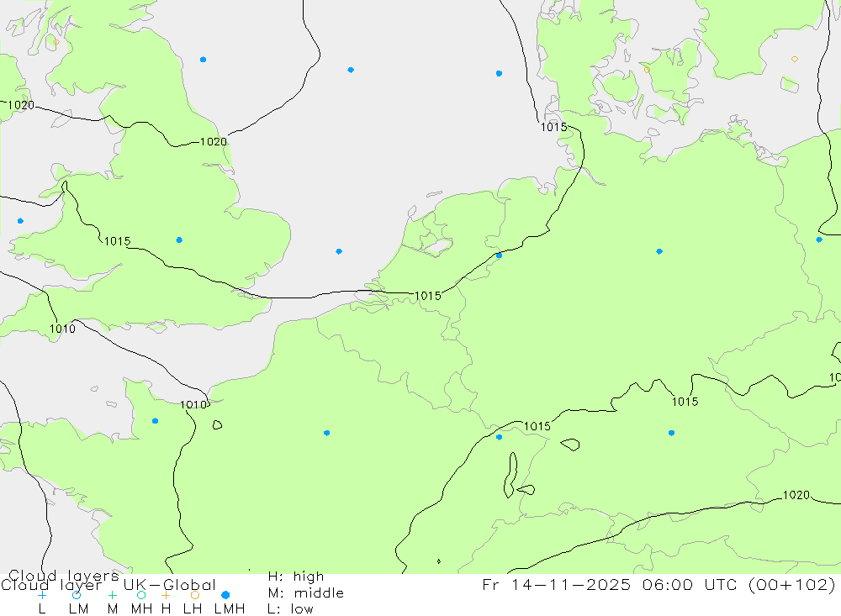Select the orange cloud circle over Denmark
The height and width of the screenshot is (616, 841).
pos(647,70)
